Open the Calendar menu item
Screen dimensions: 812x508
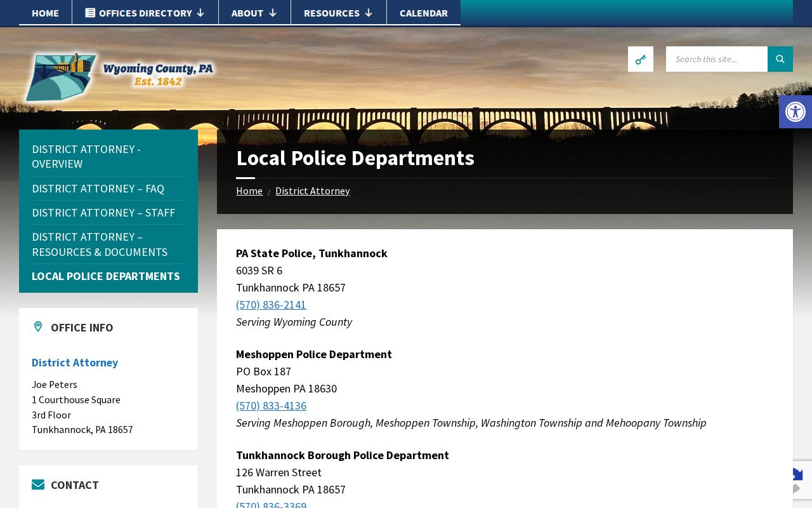point(424,13)
